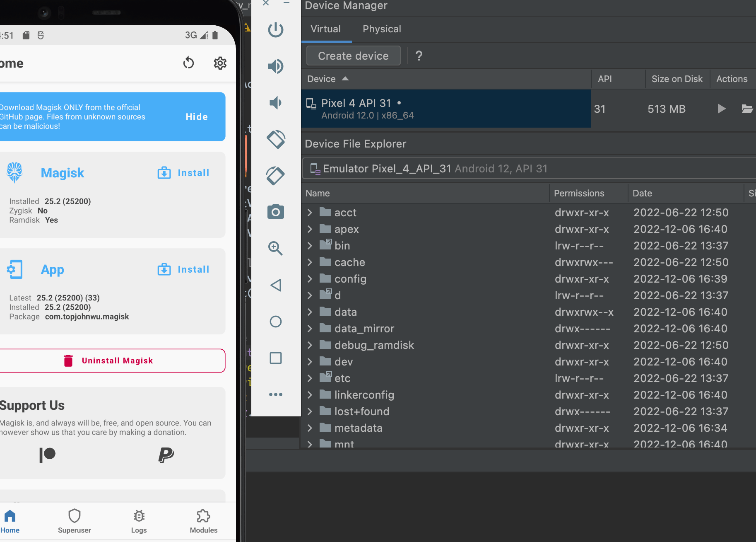Open the Emulator Pixel_4_API_31 device selector
The width and height of the screenshot is (756, 542).
[529, 169]
